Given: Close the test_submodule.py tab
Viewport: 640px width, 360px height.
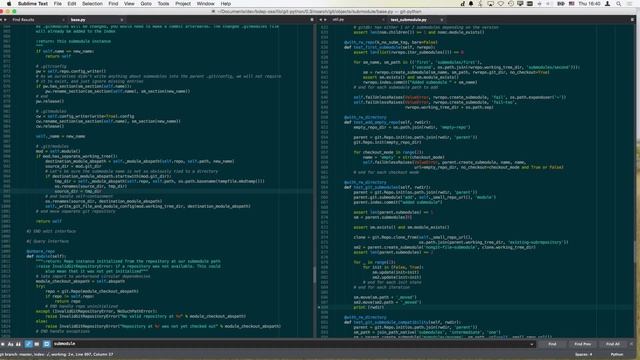Looking at the screenshot, I should (x=442, y=20).
